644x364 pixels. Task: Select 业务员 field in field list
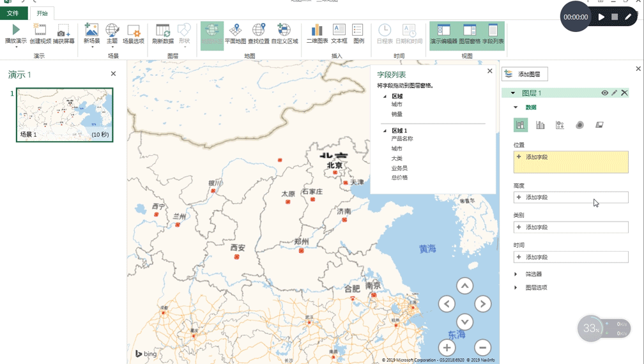click(x=399, y=168)
